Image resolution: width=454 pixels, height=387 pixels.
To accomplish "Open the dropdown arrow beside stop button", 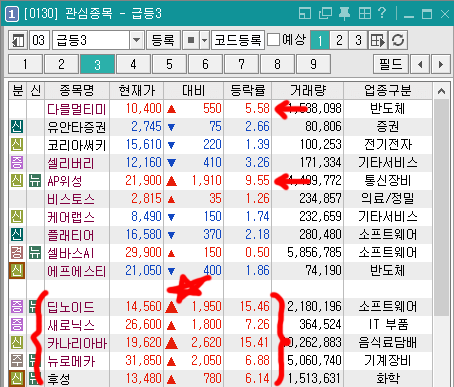I will [x=205, y=40].
